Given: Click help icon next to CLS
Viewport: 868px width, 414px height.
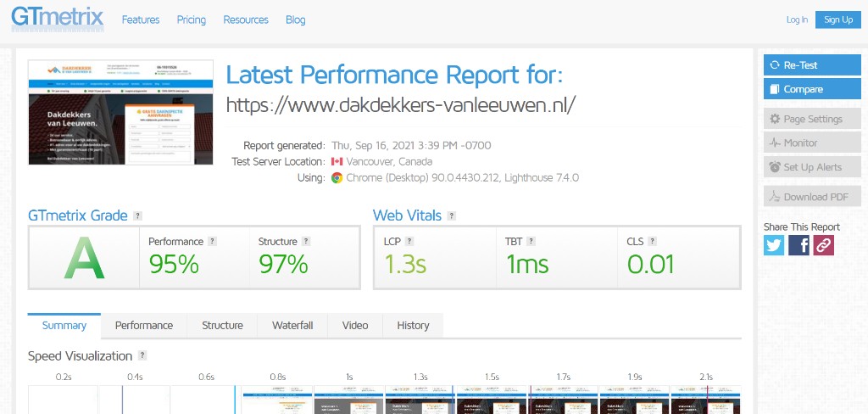Looking at the screenshot, I should point(652,242).
